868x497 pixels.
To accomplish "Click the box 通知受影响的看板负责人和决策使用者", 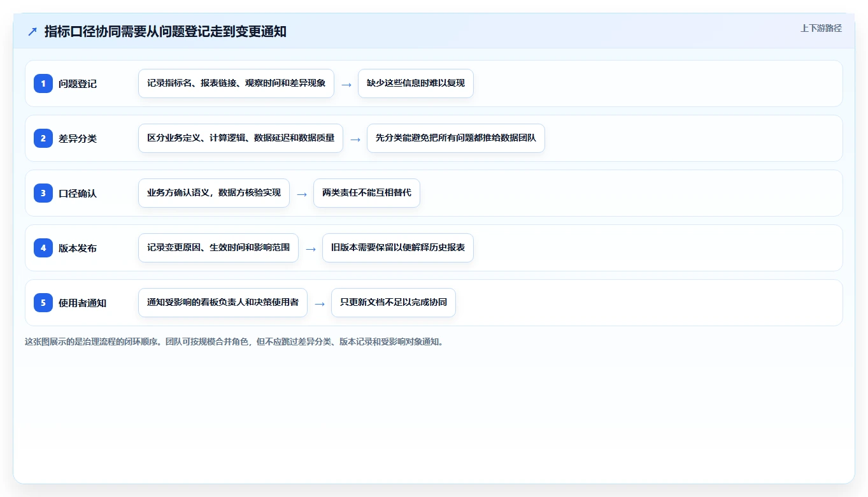I will [x=223, y=303].
